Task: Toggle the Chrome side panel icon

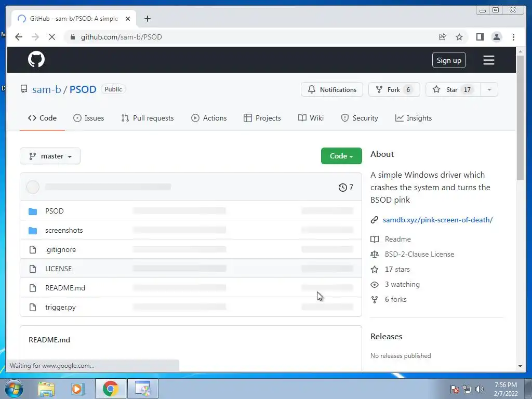Action: coord(480,37)
